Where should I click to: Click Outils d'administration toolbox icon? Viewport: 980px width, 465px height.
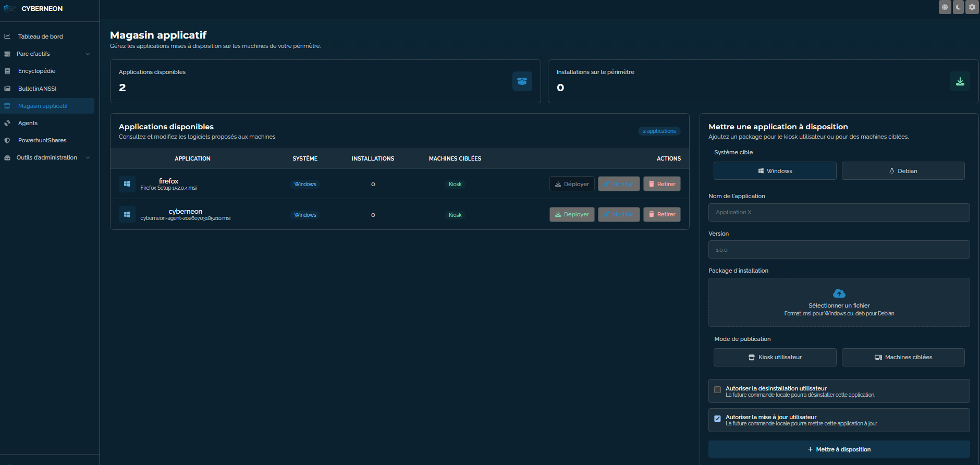(7, 157)
